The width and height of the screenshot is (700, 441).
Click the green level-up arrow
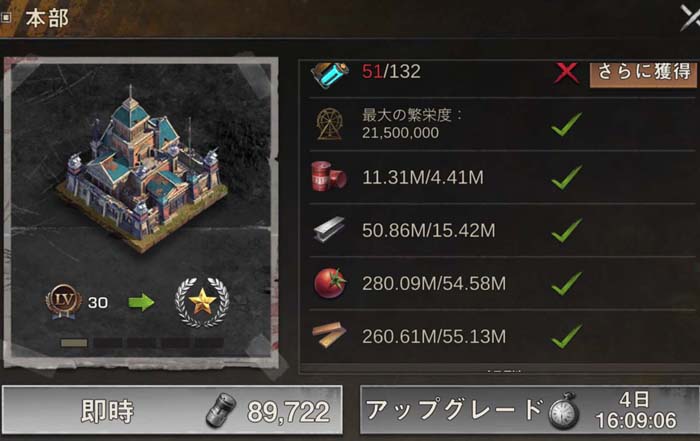click(141, 302)
